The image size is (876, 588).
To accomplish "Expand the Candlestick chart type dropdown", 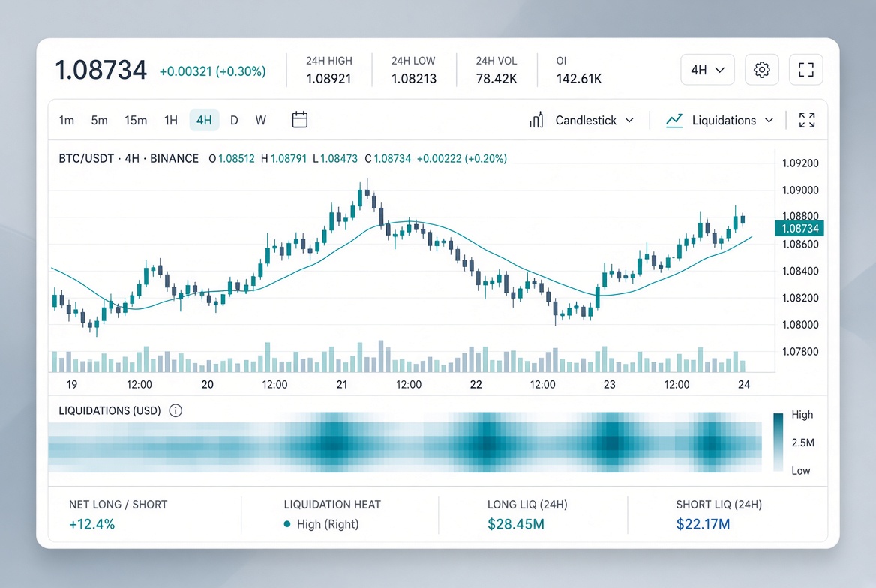I will (x=595, y=120).
